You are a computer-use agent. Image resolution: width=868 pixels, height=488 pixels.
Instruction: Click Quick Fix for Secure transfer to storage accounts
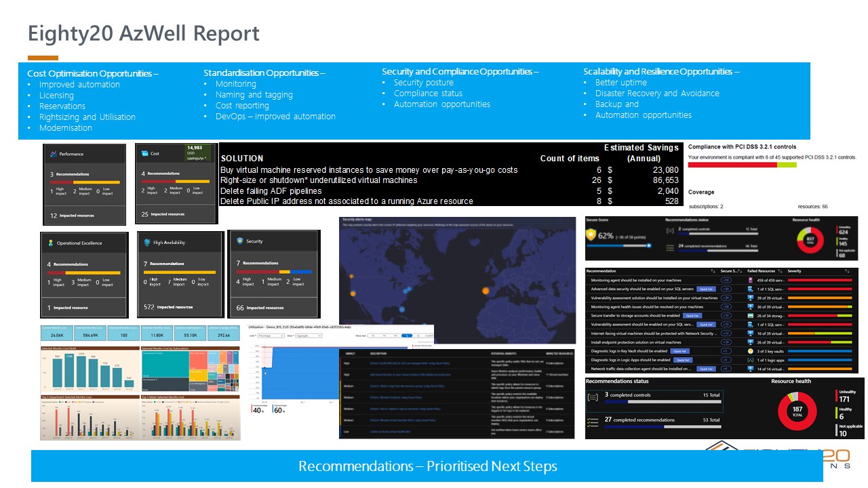(692, 316)
